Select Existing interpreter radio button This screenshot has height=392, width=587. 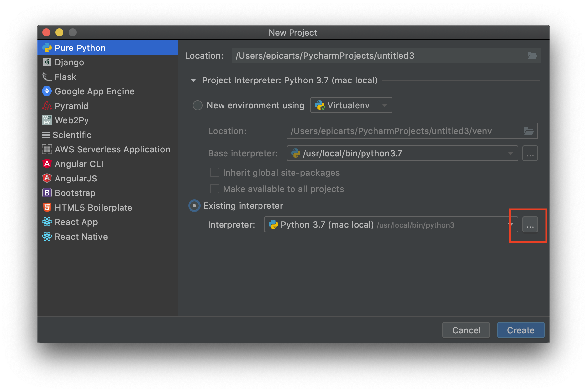tap(194, 206)
